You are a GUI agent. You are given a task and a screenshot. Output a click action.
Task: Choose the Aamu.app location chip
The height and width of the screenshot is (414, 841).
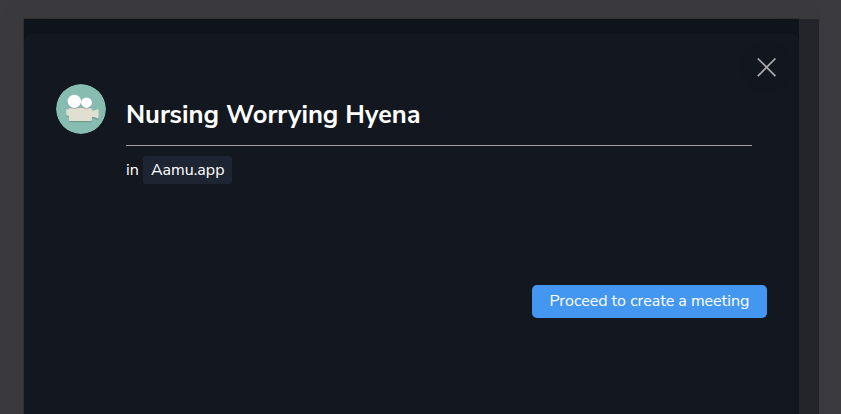coord(187,170)
